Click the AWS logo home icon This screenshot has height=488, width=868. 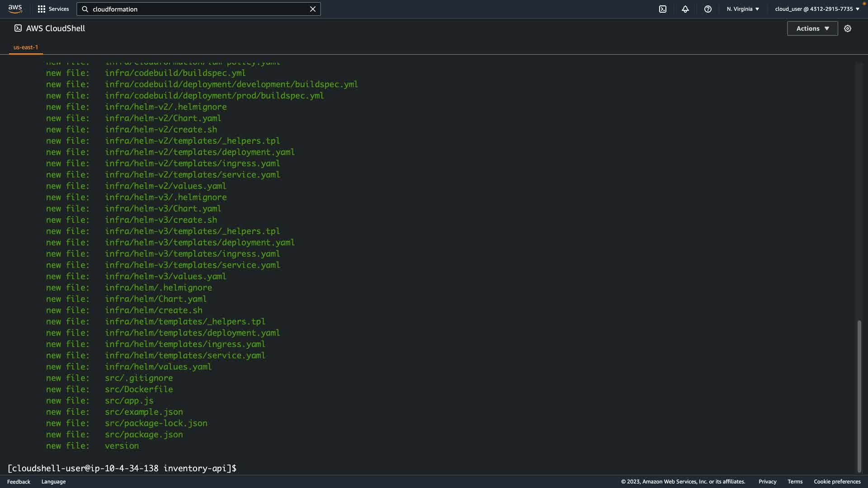[15, 9]
